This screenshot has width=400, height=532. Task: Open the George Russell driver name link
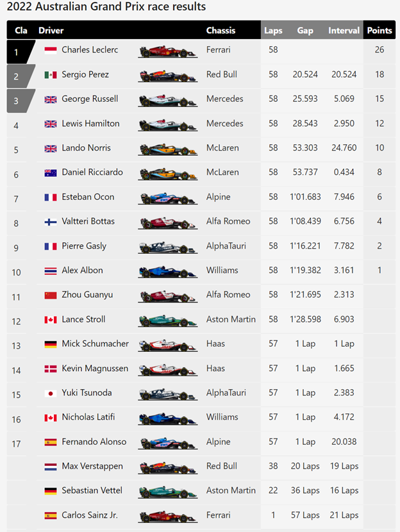tap(90, 99)
